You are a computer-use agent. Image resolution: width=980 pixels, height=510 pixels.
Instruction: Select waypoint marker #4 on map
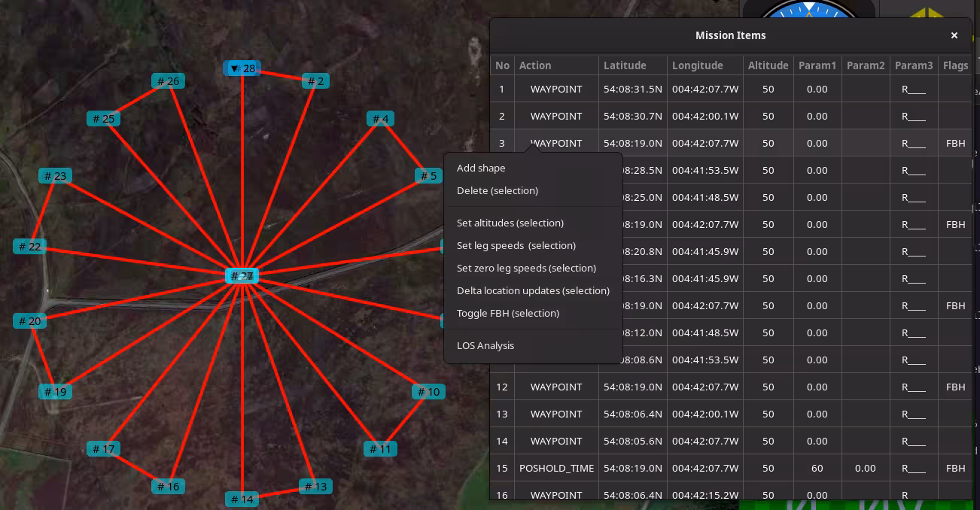click(x=380, y=119)
